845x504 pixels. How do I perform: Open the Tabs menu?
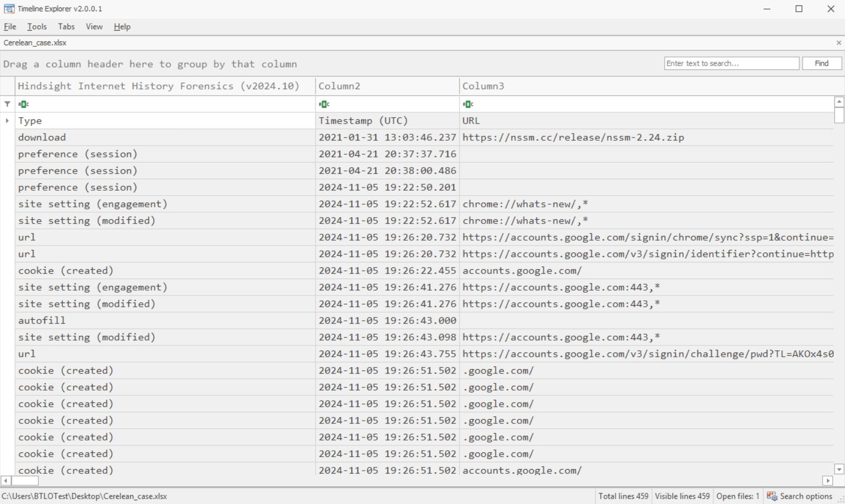[x=66, y=27]
